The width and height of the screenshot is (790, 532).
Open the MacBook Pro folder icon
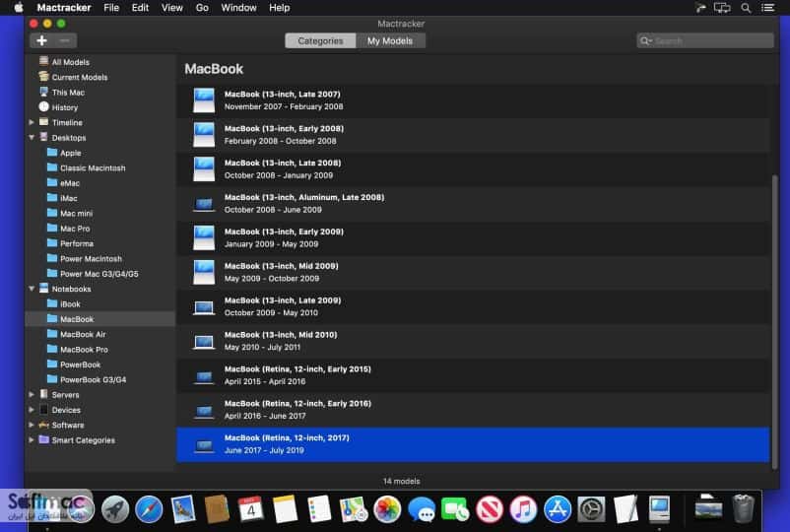coord(52,349)
